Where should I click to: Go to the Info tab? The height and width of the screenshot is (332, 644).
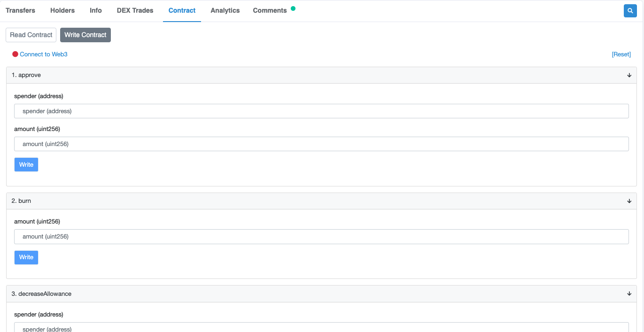[96, 10]
